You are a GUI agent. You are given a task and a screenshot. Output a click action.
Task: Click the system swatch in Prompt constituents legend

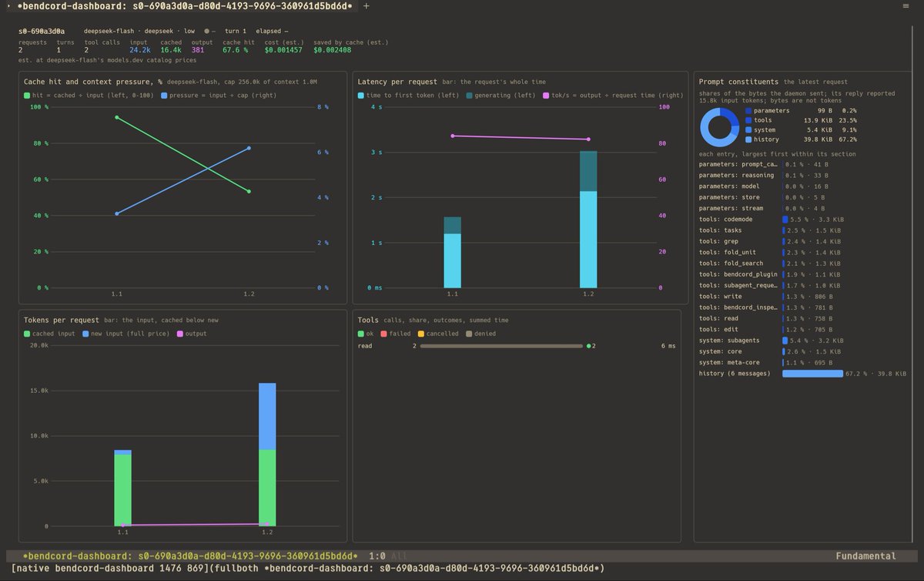pos(748,130)
